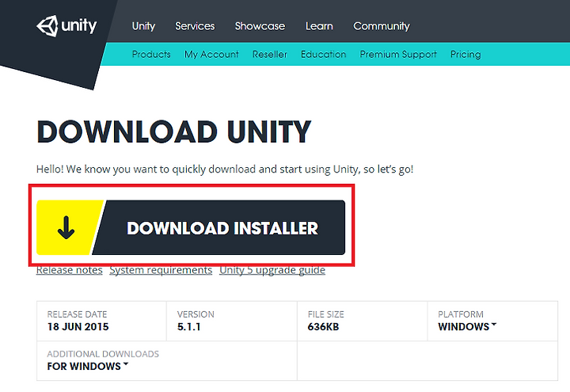Open My Account page
570x392 pixels.
coord(211,54)
